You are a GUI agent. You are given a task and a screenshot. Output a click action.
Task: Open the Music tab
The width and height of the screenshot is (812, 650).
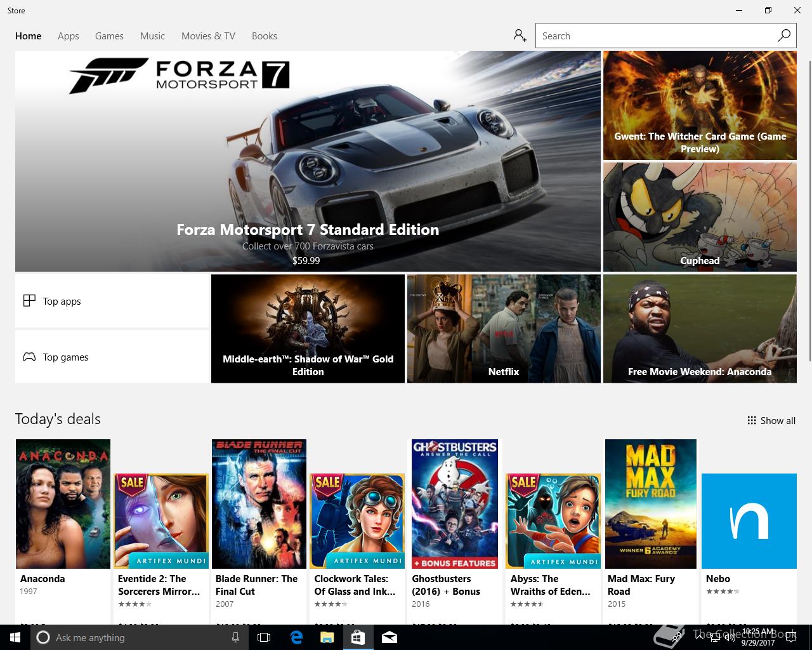coord(152,36)
